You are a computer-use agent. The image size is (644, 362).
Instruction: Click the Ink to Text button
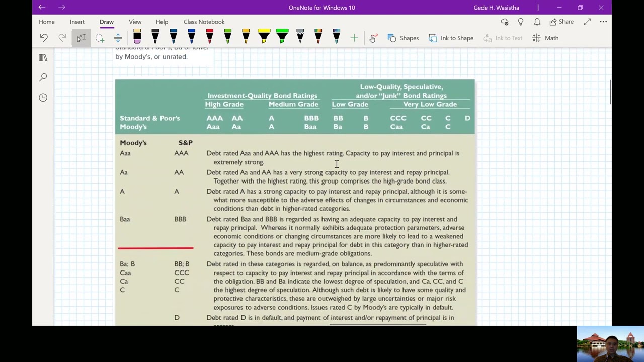(503, 38)
